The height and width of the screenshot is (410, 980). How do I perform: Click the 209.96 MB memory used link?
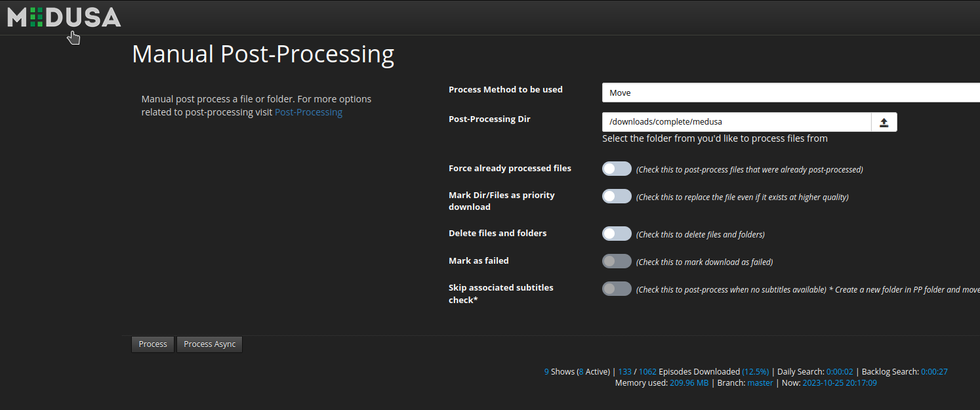tap(689, 382)
